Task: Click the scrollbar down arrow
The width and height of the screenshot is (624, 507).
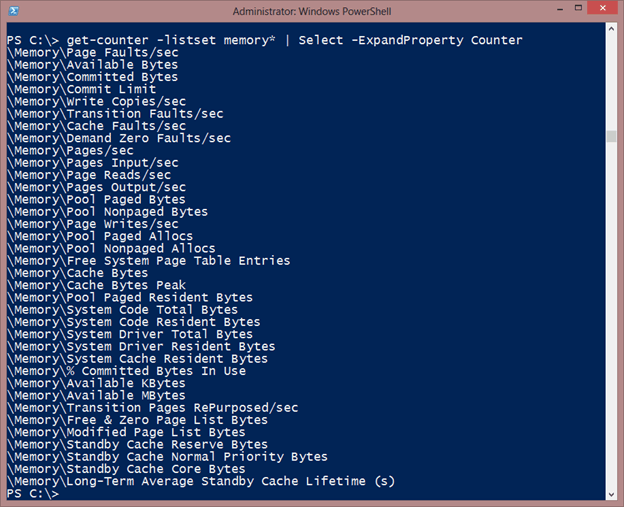Action: tap(611, 495)
